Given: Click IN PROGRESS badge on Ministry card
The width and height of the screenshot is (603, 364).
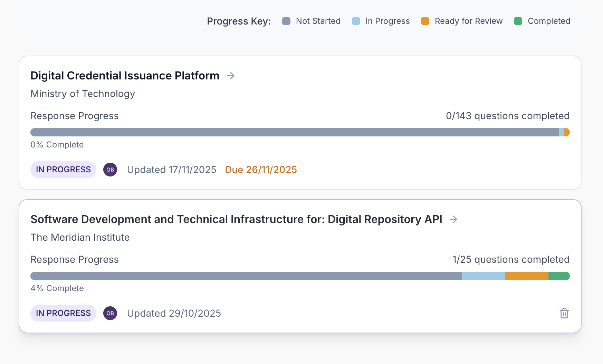Looking at the screenshot, I should coord(63,170).
